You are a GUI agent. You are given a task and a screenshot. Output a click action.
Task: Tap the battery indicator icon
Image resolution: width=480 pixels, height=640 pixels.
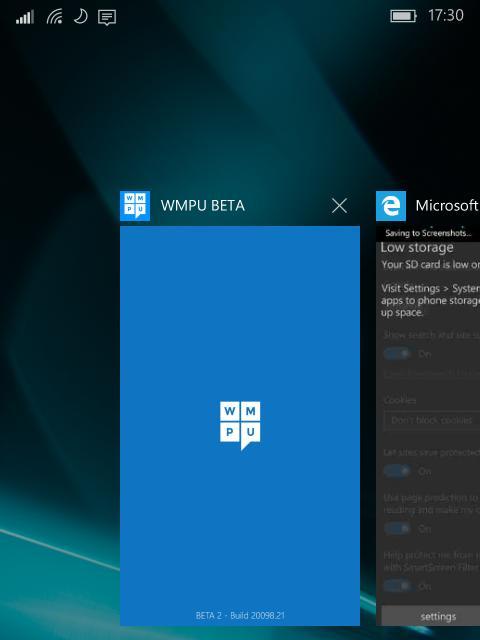[x=403, y=16]
